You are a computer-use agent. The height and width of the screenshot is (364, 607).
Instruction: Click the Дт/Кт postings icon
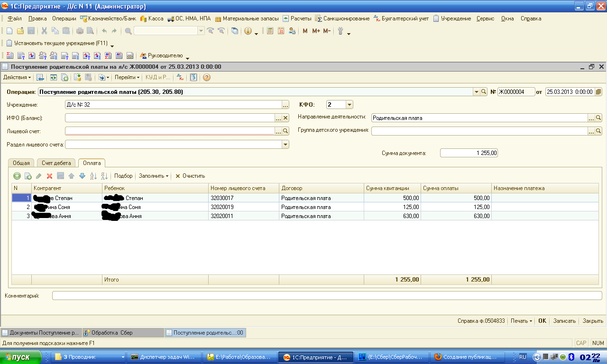pos(180,77)
